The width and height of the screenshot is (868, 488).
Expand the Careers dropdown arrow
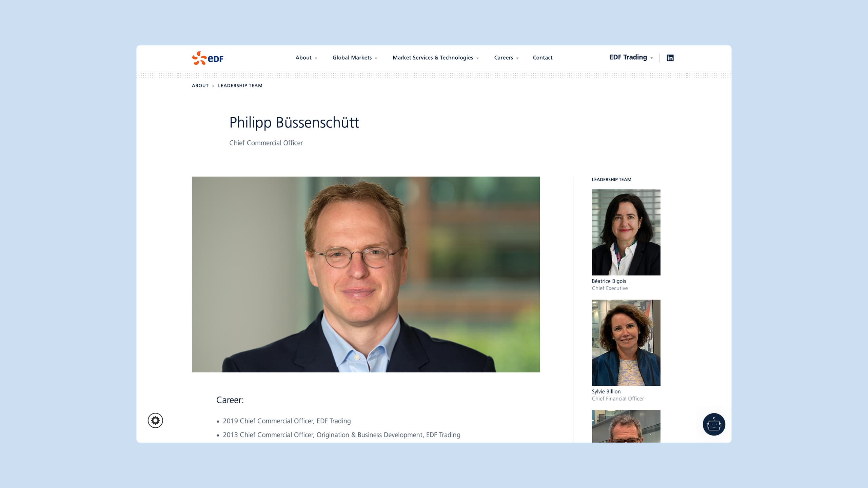tap(517, 59)
